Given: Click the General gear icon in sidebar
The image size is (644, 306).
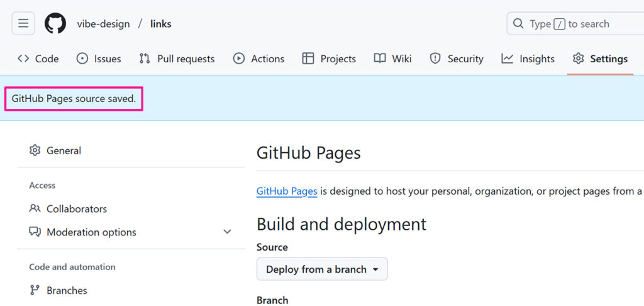Looking at the screenshot, I should 35,150.
